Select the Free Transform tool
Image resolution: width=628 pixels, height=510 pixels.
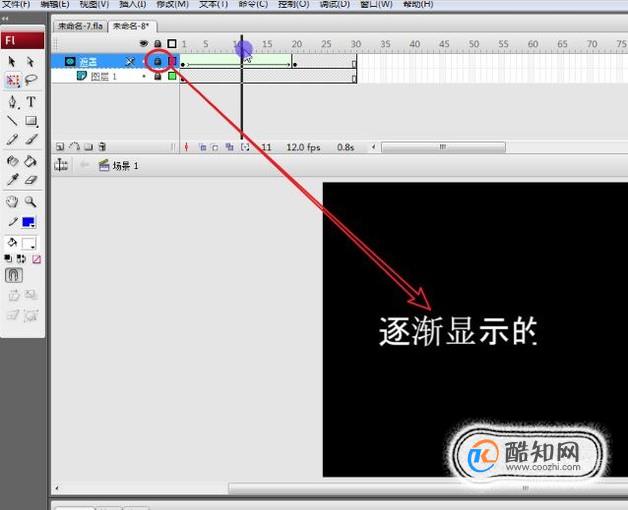pyautogui.click(x=13, y=81)
